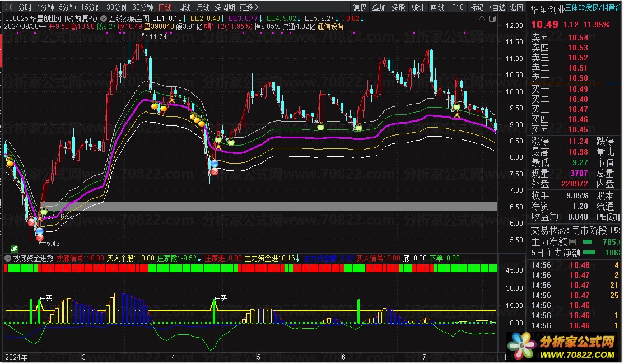Click the 涨停 value 11.24
Image resolution: width=624 pixels, height=364 pixels.
tap(578, 141)
